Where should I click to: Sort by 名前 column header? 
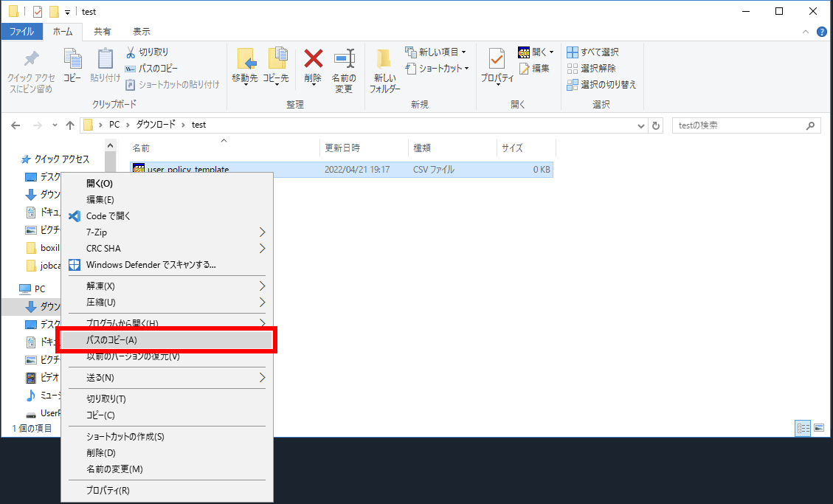(224, 148)
